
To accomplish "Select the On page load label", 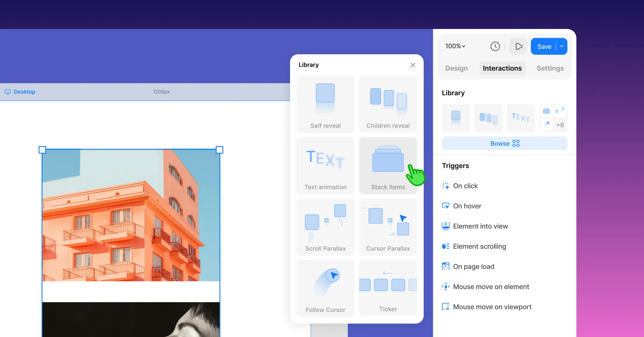I will coord(474,266).
